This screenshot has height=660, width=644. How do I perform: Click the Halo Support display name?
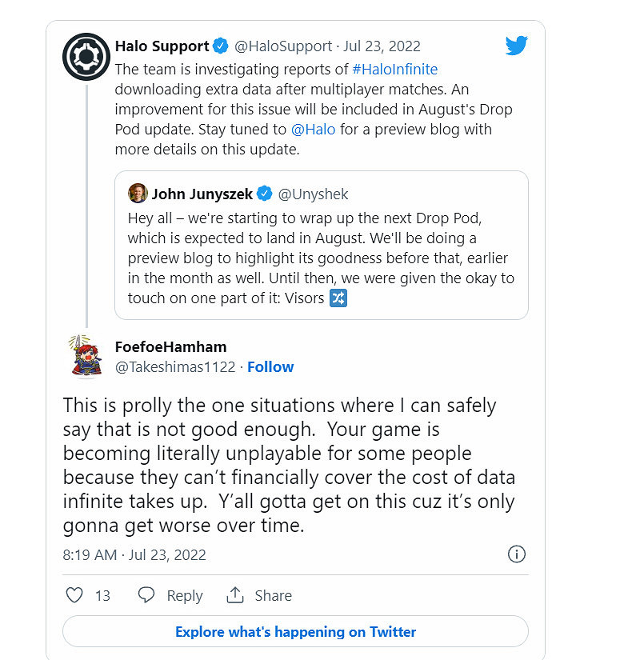(x=162, y=46)
